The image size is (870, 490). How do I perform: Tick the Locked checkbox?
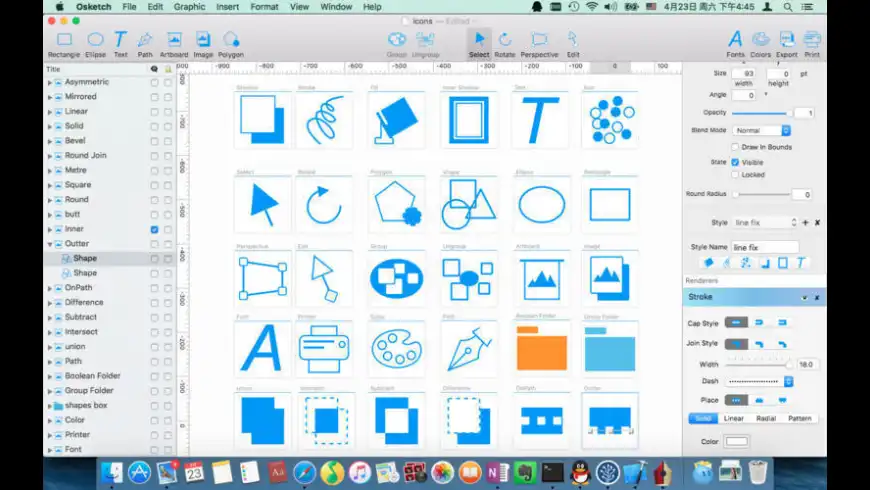click(736, 174)
